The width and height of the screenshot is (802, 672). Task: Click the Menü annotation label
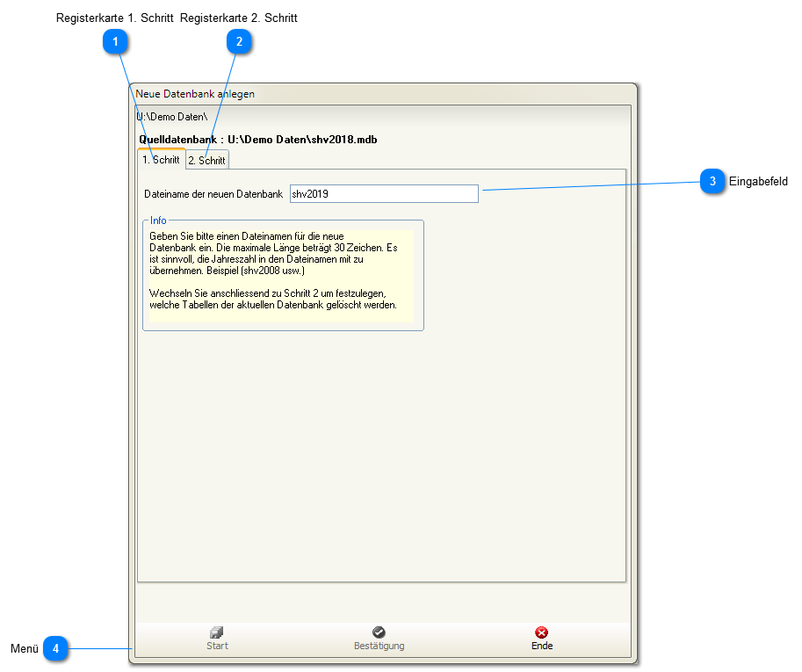click(25, 649)
